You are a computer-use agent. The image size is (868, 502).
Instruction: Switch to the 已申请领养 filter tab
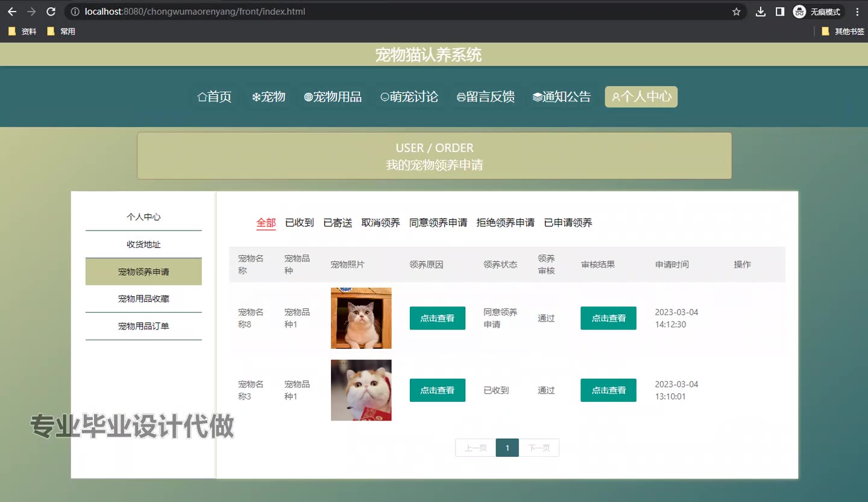[x=568, y=223]
